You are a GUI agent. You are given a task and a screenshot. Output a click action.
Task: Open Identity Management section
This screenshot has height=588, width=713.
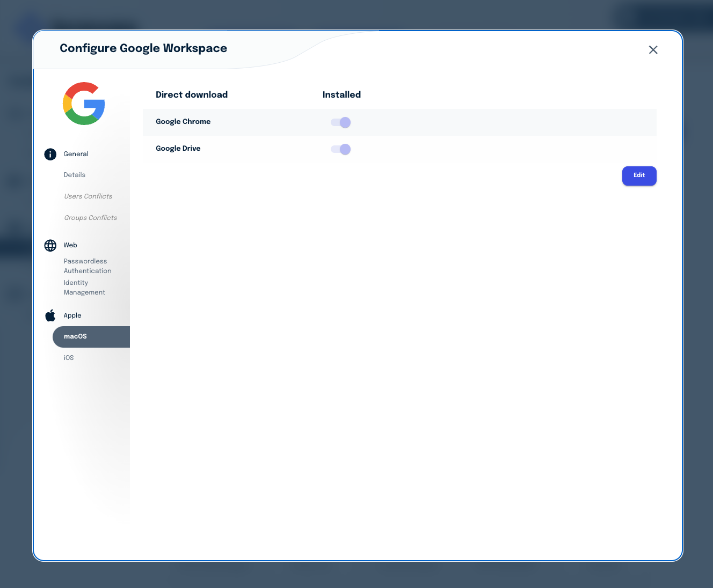click(84, 288)
